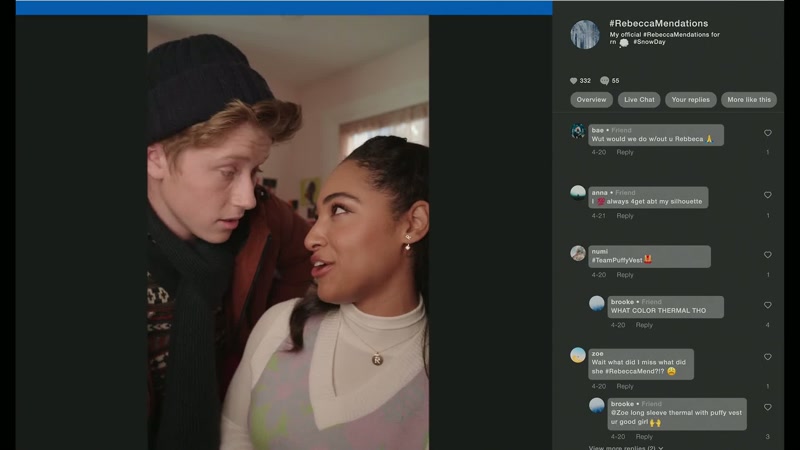Click the blue bar above the video

click(x=284, y=7)
